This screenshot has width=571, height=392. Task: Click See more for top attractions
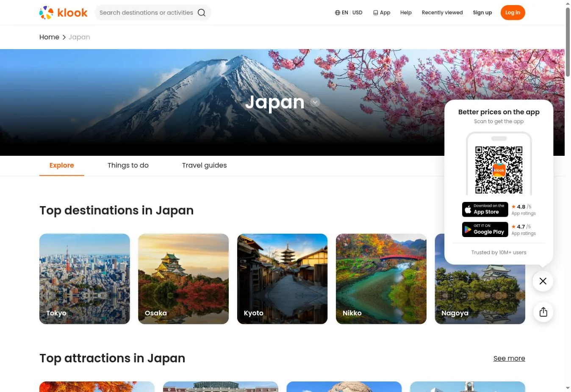[509, 359]
